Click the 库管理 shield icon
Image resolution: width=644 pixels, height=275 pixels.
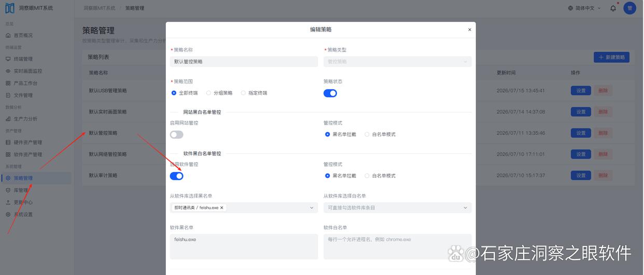[8, 190]
